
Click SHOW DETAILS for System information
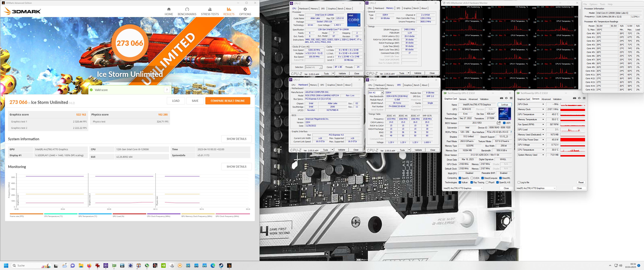pyautogui.click(x=236, y=139)
